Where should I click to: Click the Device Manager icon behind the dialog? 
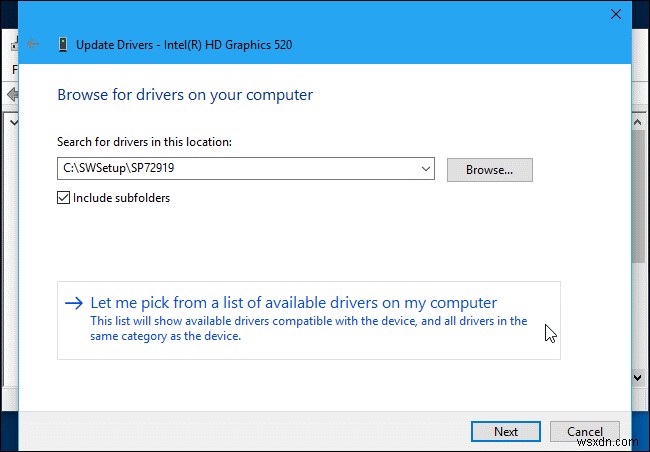pos(11,45)
